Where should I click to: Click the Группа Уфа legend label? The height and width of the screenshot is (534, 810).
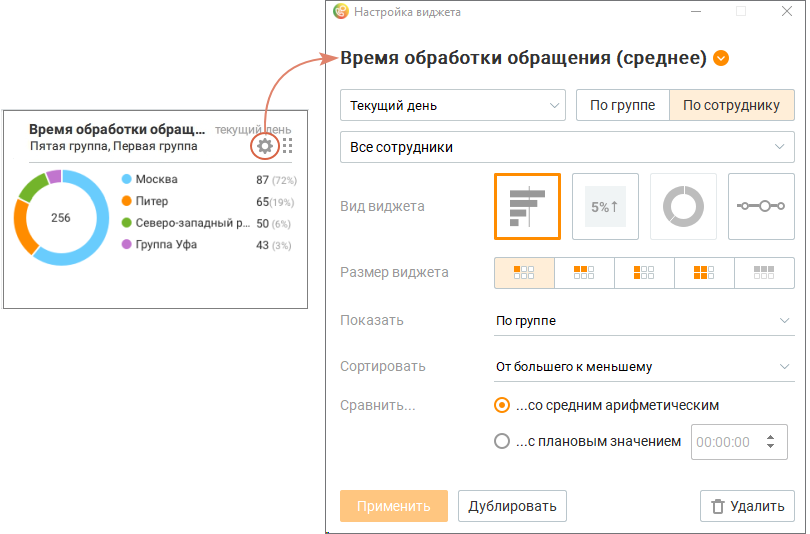(x=166, y=244)
